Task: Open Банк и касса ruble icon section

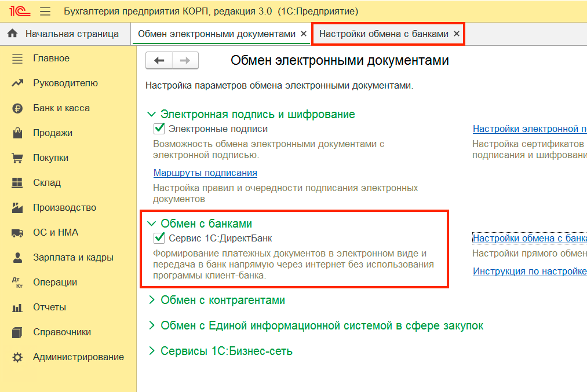Action: coord(17,108)
